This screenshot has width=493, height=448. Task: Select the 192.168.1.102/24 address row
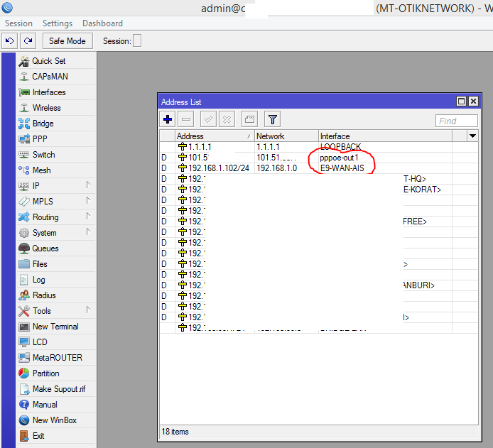(x=318, y=168)
